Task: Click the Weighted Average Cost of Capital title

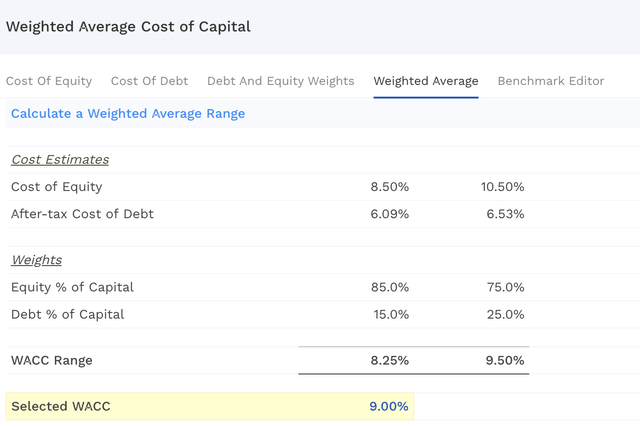Action: [x=128, y=27]
